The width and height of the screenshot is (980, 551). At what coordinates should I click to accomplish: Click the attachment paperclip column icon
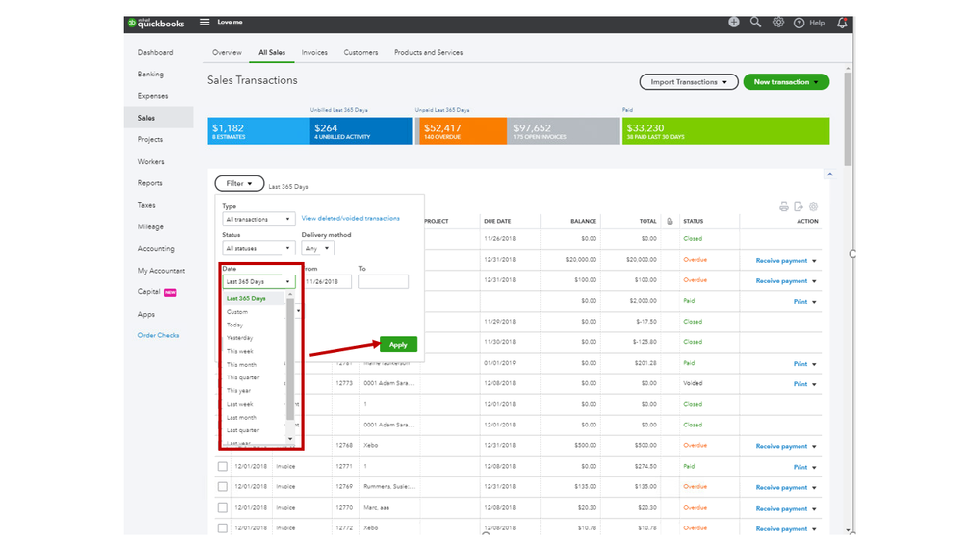tap(670, 222)
